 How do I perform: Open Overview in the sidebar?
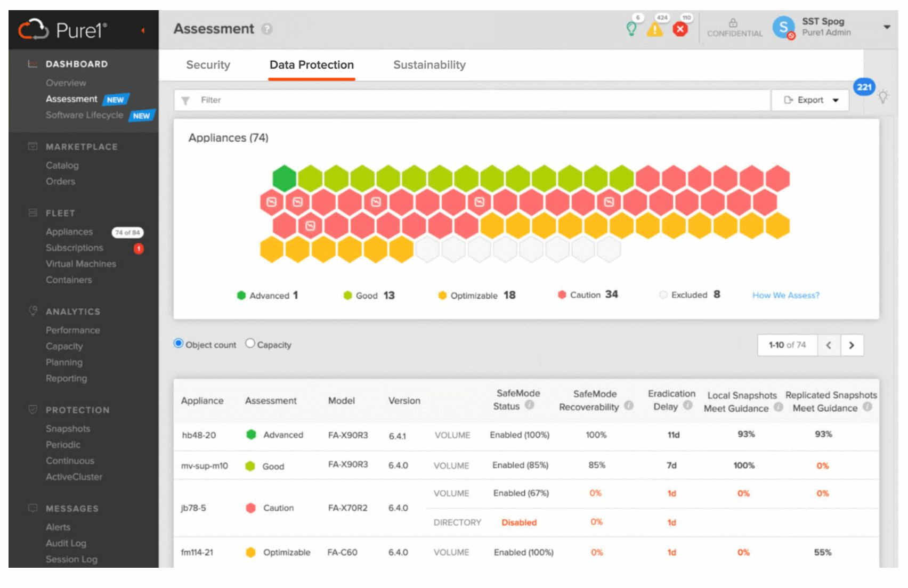pyautogui.click(x=66, y=83)
